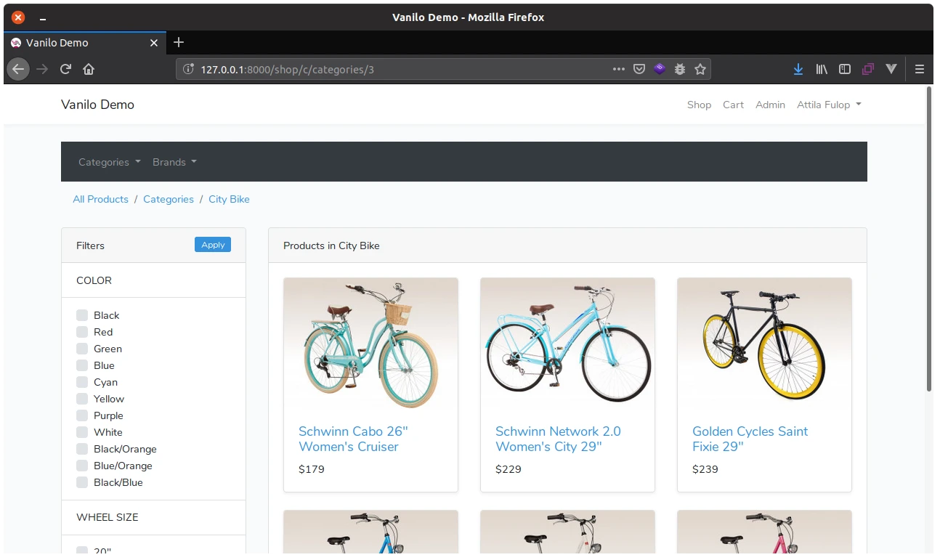View the Schwinn Cabo cruiser bike image
The height and width of the screenshot is (560, 940).
click(370, 344)
